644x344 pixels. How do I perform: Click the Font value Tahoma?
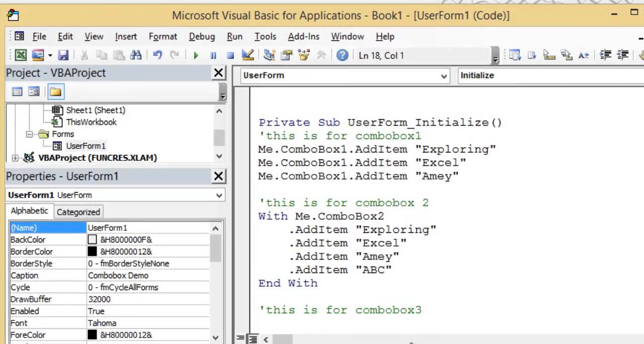[102, 323]
